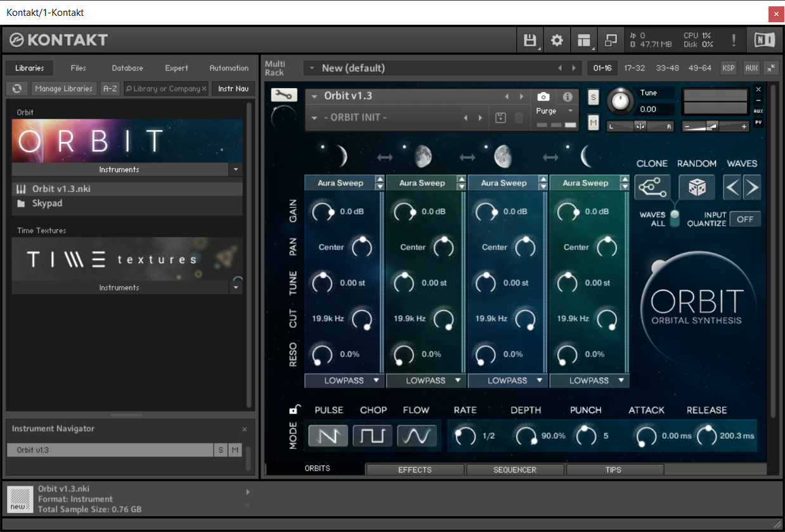The image size is (785, 532).
Task: Click the Manage Libraries button
Action: (64, 89)
